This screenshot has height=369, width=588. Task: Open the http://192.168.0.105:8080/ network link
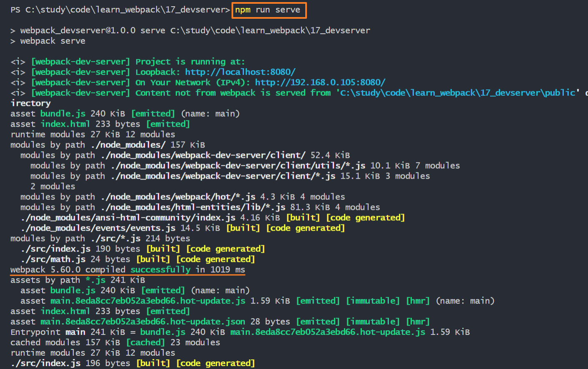[x=320, y=82]
